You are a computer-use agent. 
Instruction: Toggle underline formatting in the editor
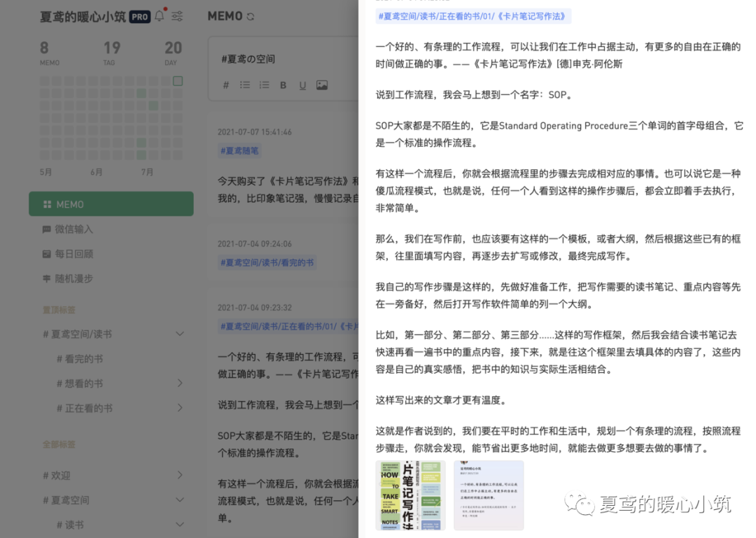point(302,85)
